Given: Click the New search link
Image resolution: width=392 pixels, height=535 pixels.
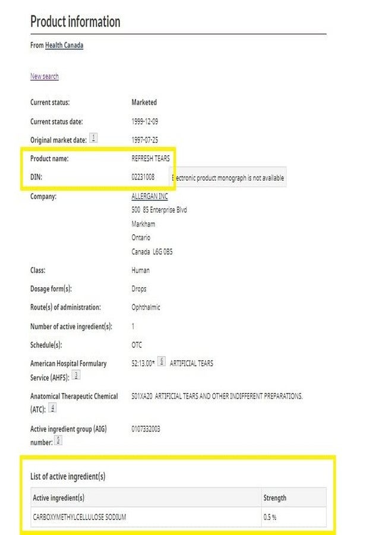Looking at the screenshot, I should pyautogui.click(x=45, y=76).
